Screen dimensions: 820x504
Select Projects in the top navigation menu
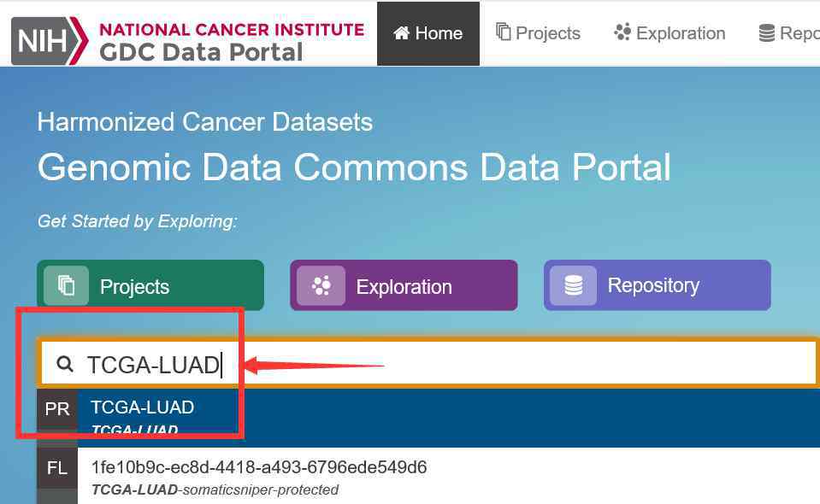click(x=538, y=33)
